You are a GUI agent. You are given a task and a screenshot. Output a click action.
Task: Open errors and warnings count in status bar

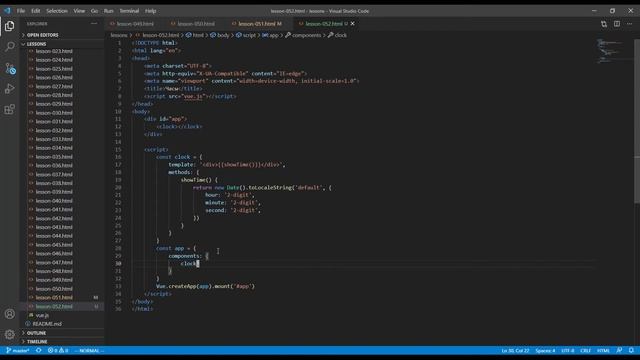(x=58, y=351)
